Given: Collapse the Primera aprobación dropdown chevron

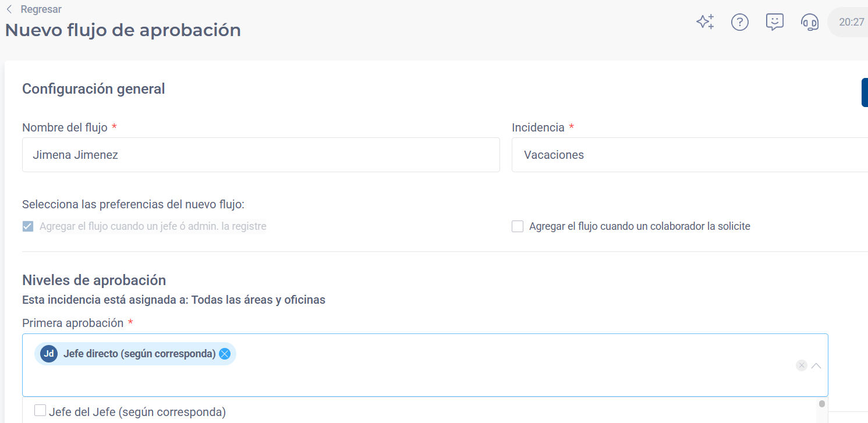Looking at the screenshot, I should click(x=816, y=365).
